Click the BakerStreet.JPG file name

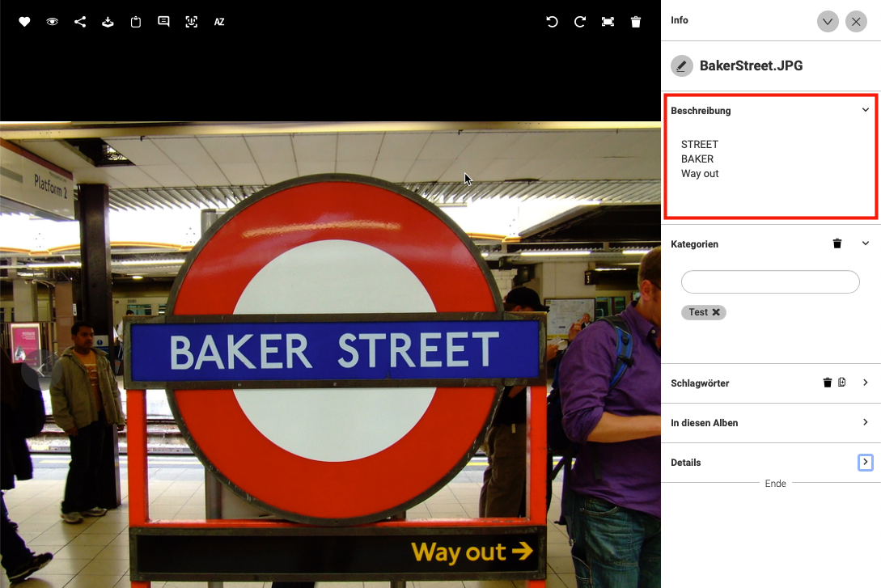coord(751,66)
